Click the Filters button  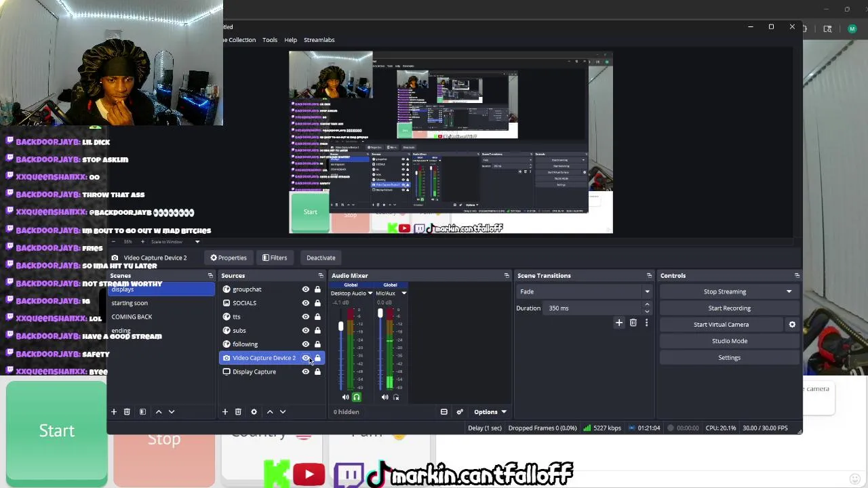(x=275, y=258)
